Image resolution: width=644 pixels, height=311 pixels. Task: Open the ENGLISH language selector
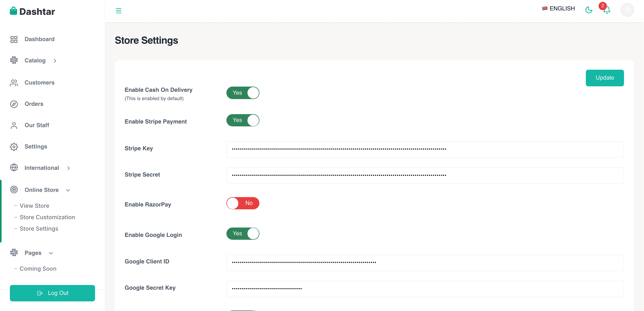pos(558,8)
